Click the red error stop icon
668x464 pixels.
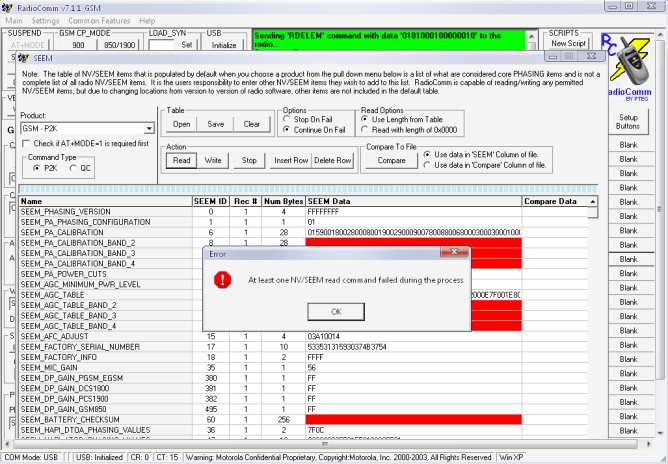pyautogui.click(x=222, y=280)
